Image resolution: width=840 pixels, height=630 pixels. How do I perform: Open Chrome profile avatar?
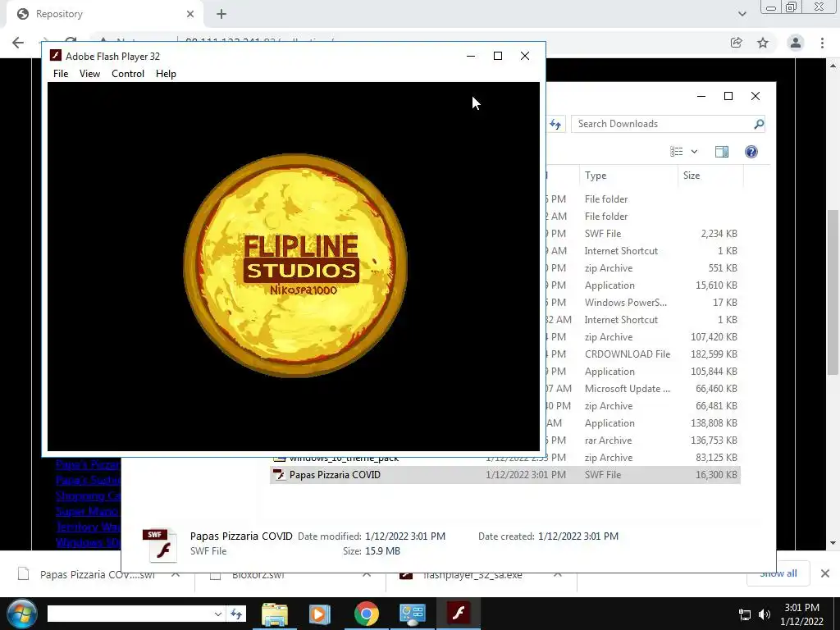[x=796, y=43]
